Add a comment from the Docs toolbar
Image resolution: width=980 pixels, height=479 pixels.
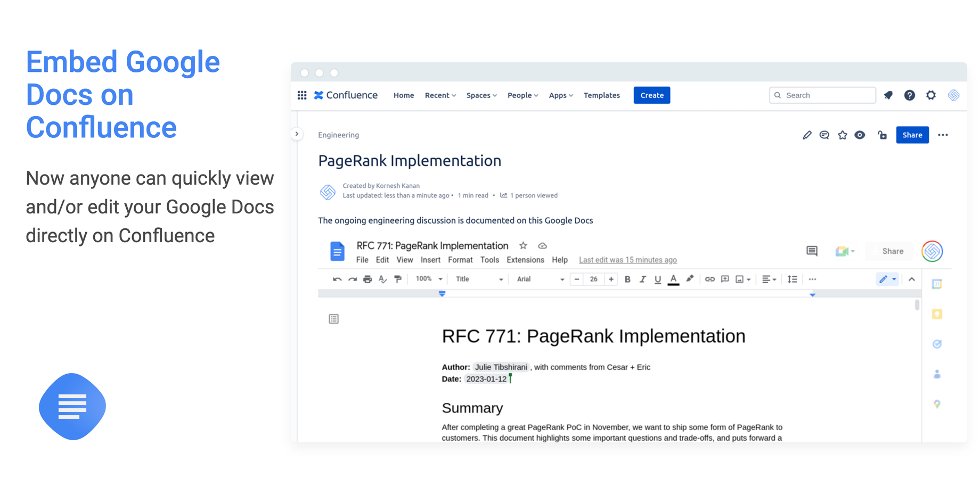(x=725, y=279)
